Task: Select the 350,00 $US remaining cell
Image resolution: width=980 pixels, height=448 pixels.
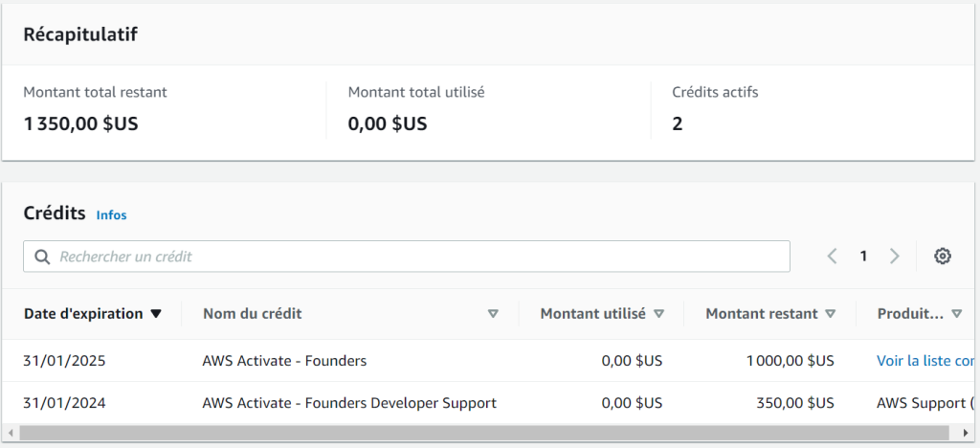Action: [x=795, y=403]
